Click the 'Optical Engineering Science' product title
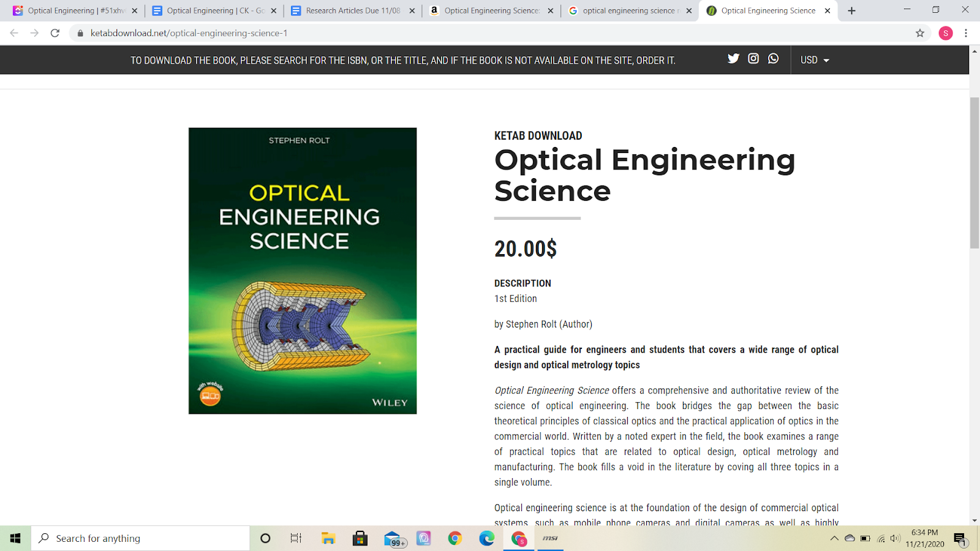The image size is (980, 551). [x=645, y=175]
